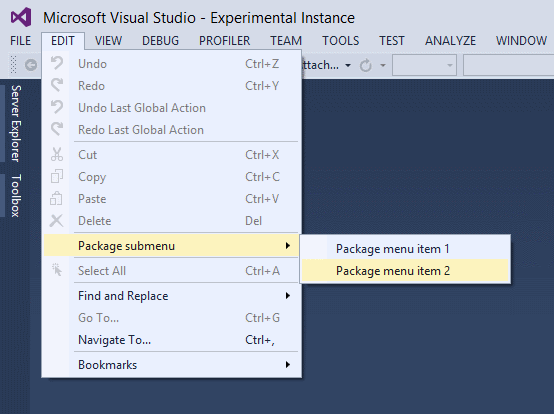554x414 pixels.
Task: Choose Go To... menu entry
Action: 171,318
